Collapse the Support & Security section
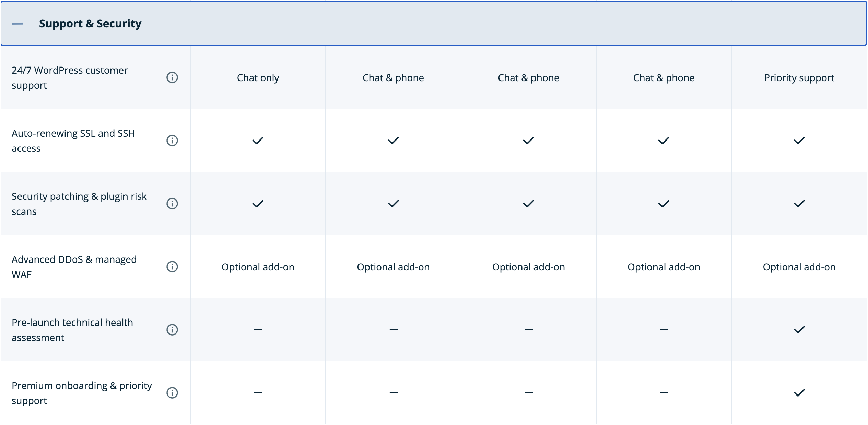The height and width of the screenshot is (425, 868). coord(17,24)
